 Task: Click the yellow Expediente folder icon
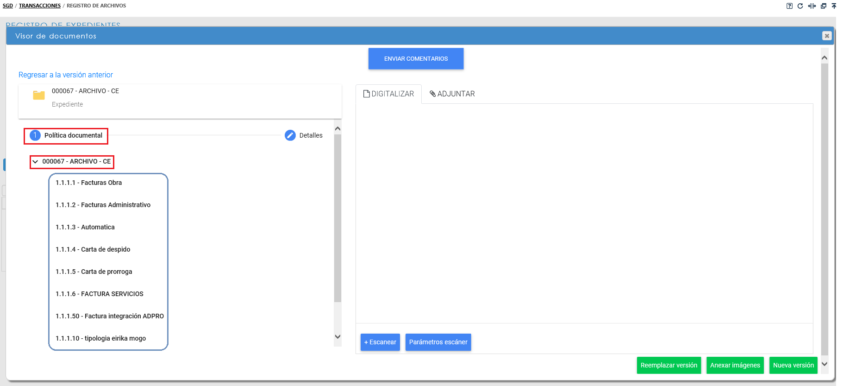coord(39,95)
